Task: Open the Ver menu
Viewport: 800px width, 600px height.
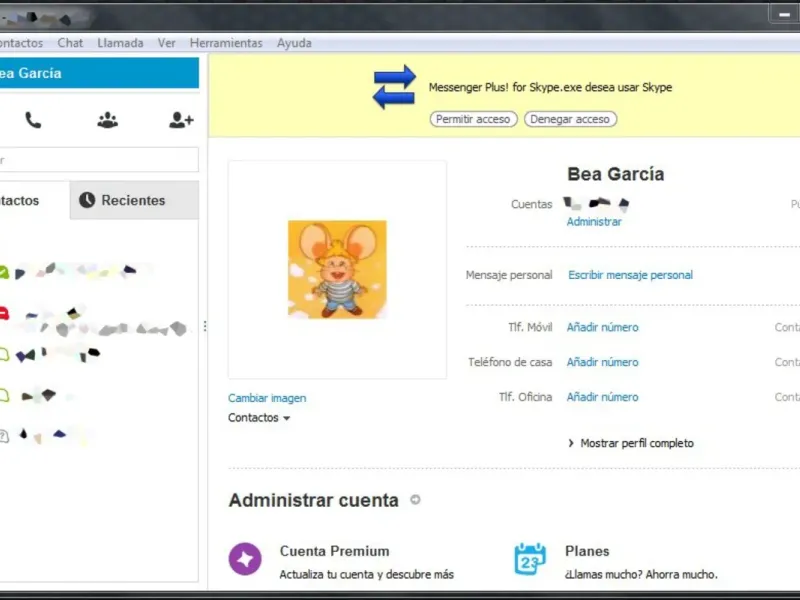Action: [x=166, y=43]
